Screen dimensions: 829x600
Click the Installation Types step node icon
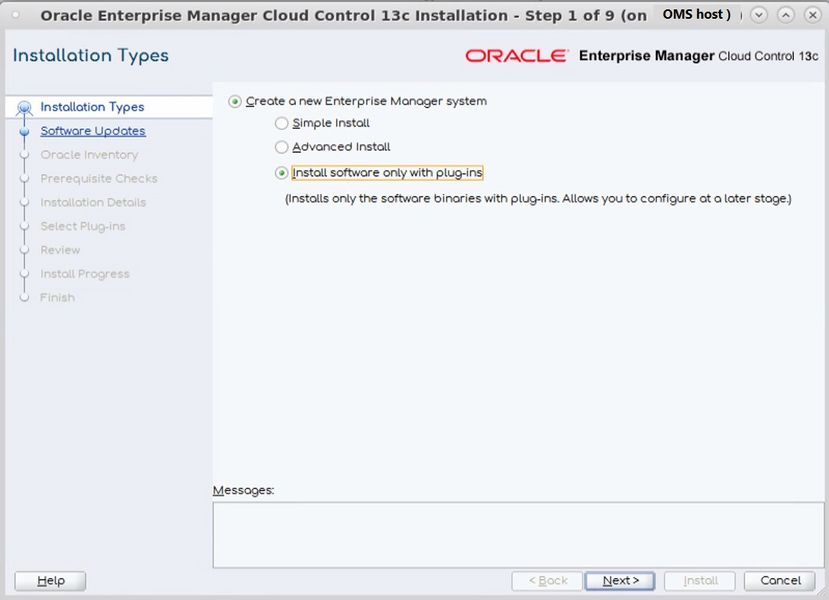[x=24, y=108]
